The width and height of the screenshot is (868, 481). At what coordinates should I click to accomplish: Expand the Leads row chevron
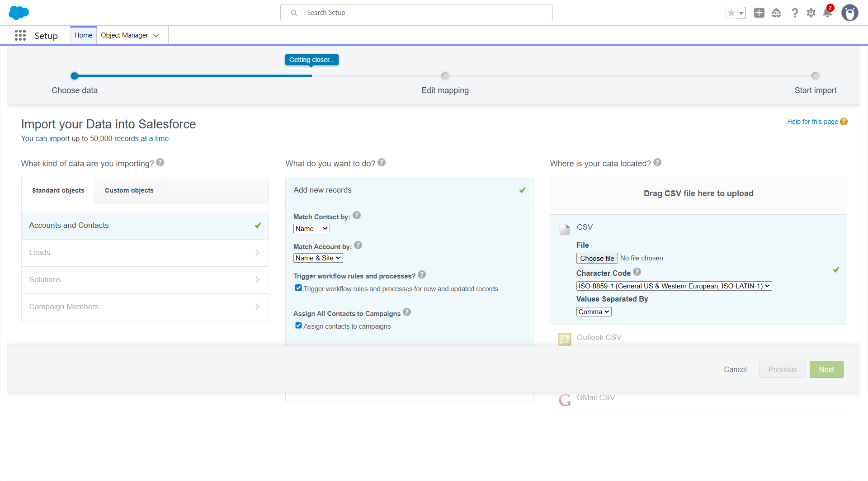click(x=257, y=253)
